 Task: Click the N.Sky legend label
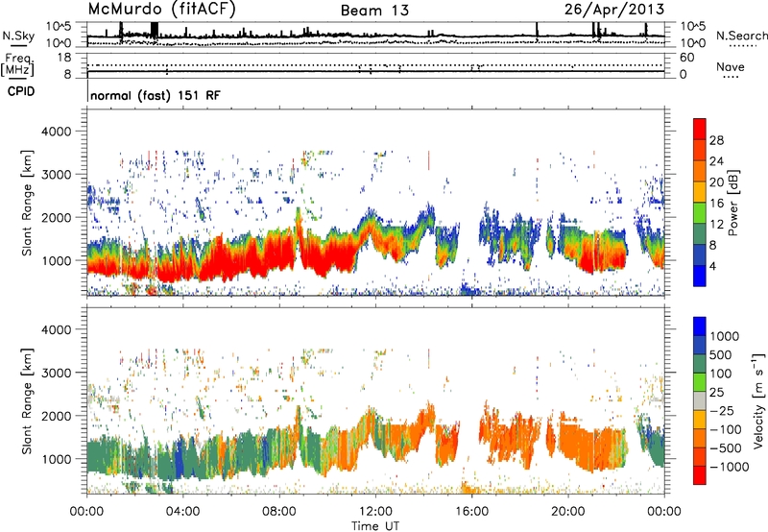[x=18, y=36]
